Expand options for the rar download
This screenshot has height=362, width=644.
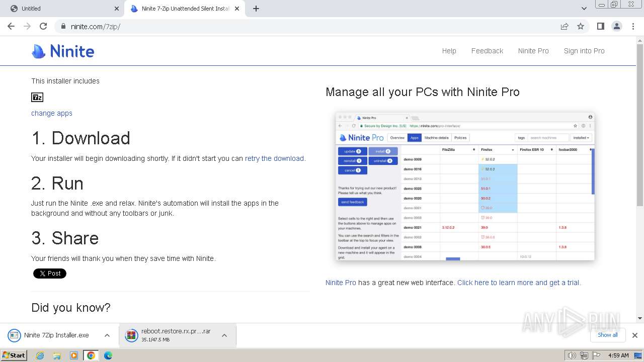pyautogui.click(x=224, y=335)
